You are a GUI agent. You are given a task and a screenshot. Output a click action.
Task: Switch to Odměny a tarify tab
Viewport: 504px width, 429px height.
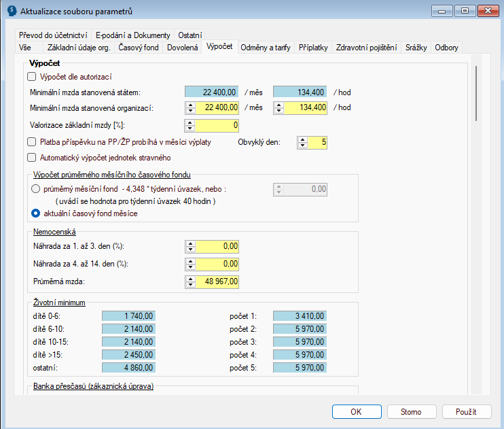pyautogui.click(x=266, y=48)
